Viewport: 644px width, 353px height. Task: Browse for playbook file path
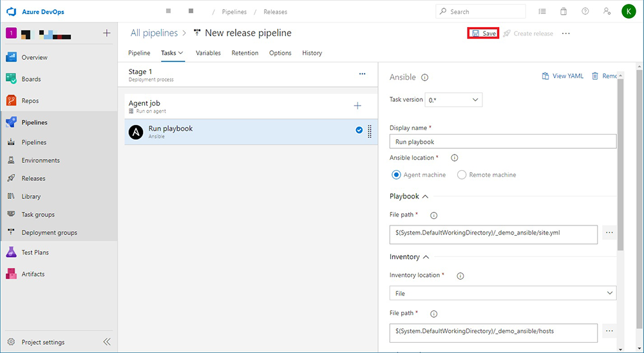click(609, 233)
